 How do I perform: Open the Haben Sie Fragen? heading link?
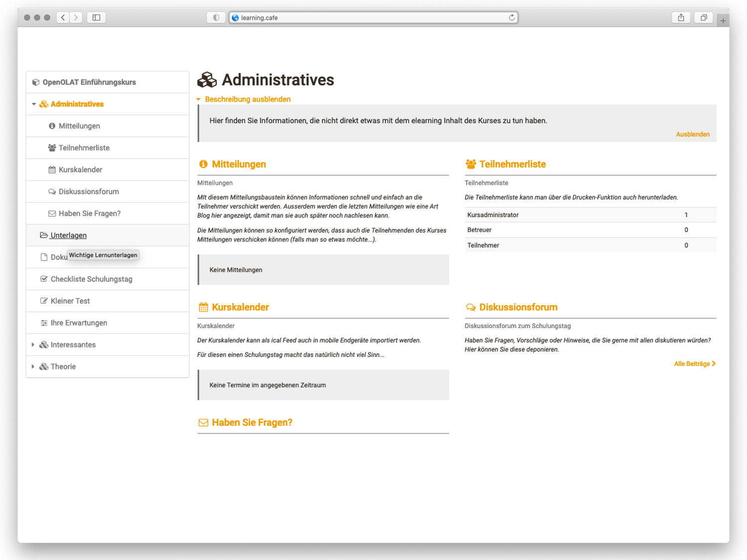pos(252,423)
